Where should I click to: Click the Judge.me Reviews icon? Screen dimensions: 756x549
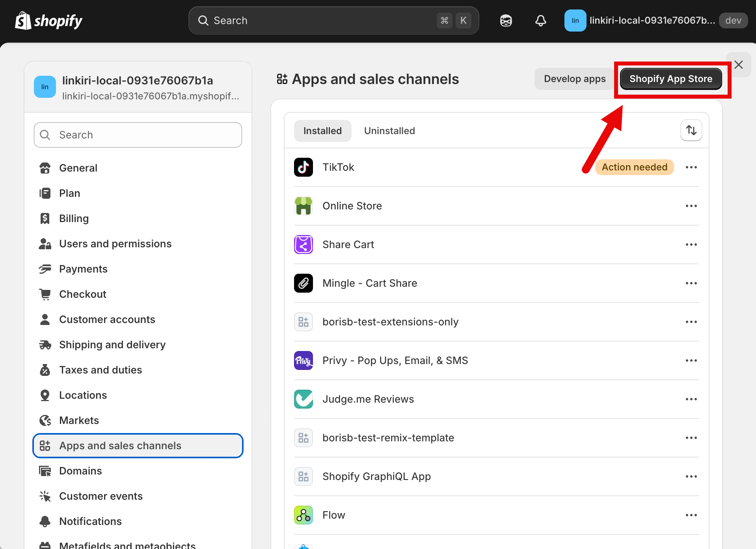[x=303, y=399]
